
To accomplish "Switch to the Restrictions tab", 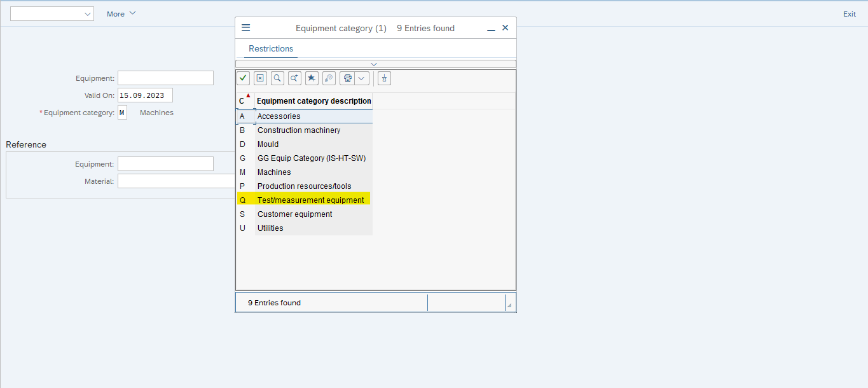I will point(271,49).
